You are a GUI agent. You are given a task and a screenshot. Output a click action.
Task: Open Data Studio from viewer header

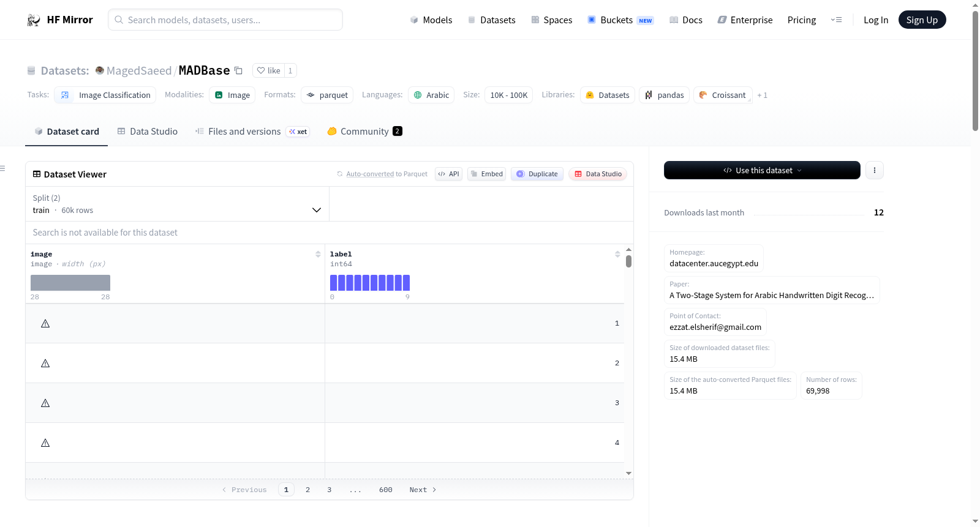coord(598,174)
